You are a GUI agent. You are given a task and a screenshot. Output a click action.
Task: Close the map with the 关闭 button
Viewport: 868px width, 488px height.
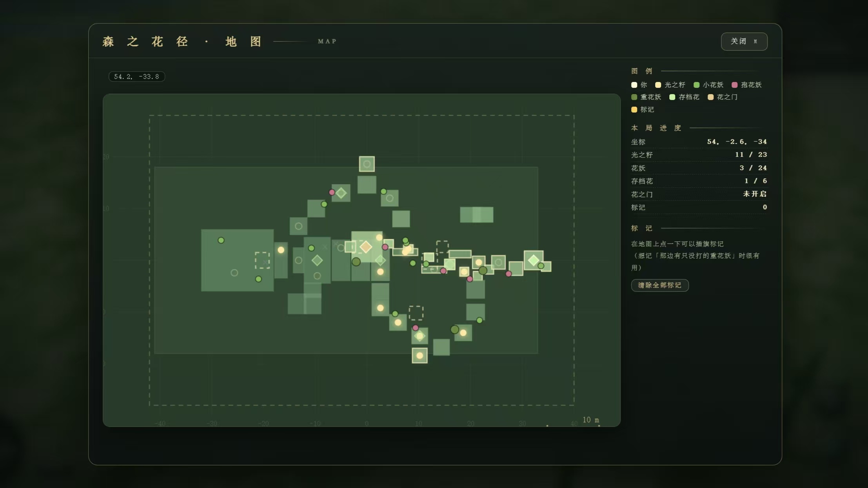click(744, 41)
